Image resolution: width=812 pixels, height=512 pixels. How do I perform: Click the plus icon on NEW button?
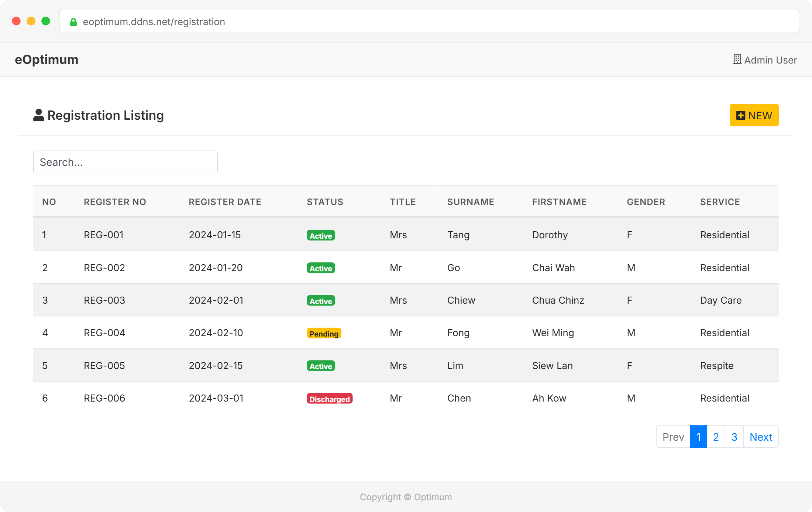point(740,116)
